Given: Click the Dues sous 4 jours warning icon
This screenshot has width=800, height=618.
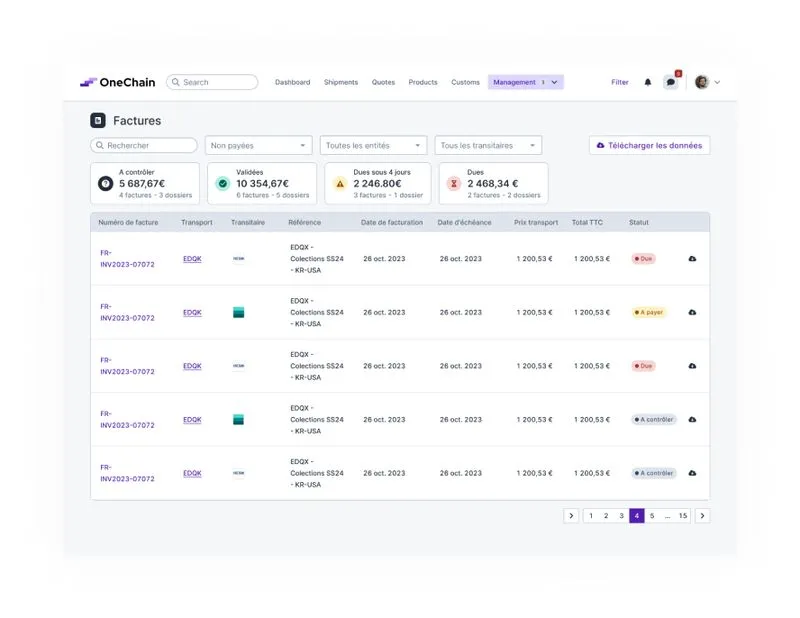Looking at the screenshot, I should point(340,184).
